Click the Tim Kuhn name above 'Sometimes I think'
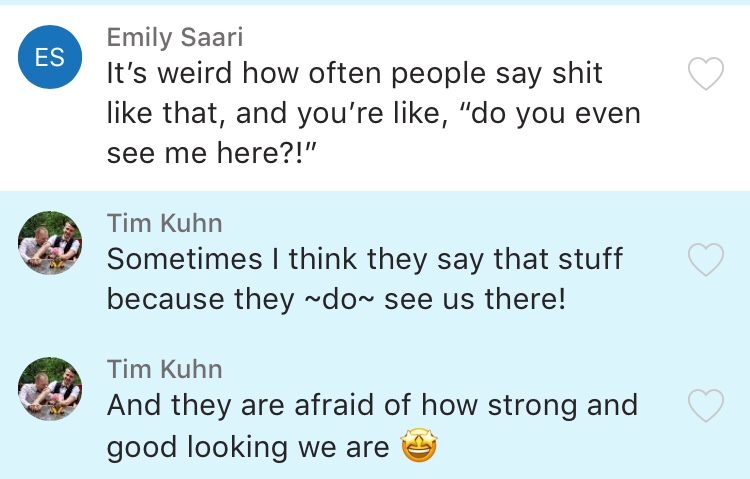The image size is (750, 479). [164, 223]
